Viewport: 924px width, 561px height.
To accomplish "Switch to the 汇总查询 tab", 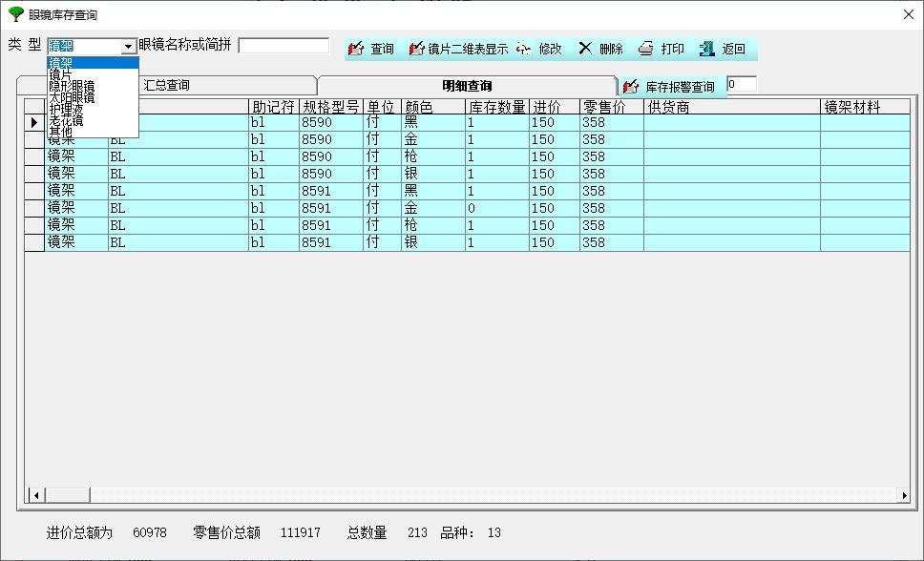I will [x=166, y=85].
